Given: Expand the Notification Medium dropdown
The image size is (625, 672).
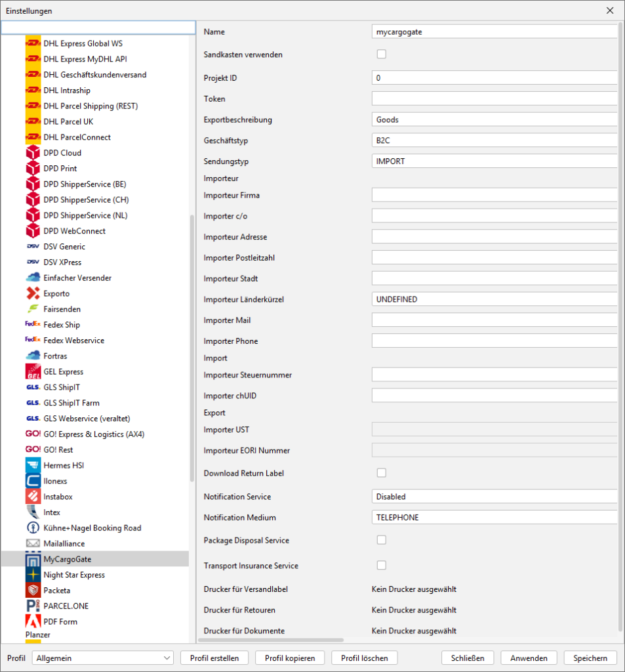Looking at the screenshot, I should (494, 518).
